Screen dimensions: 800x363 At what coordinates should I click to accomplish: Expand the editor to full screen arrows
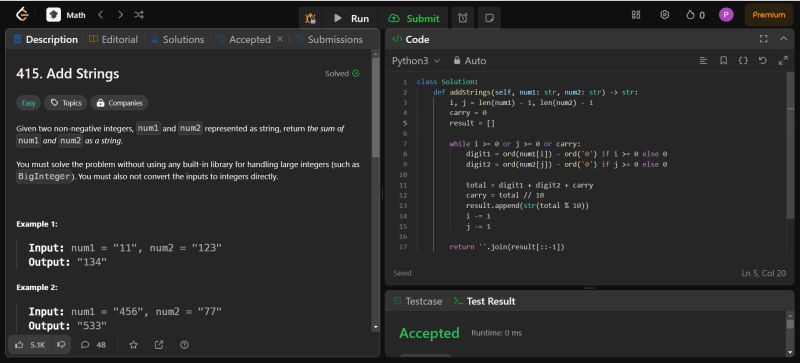[x=783, y=61]
